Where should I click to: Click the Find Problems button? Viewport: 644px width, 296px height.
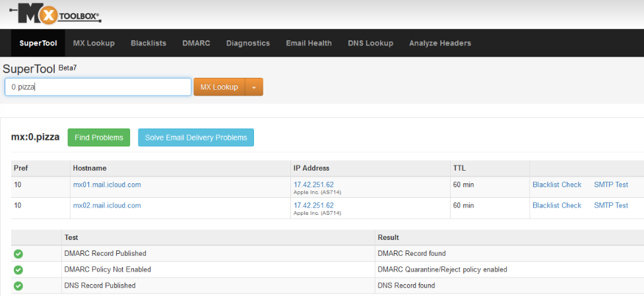coord(98,138)
